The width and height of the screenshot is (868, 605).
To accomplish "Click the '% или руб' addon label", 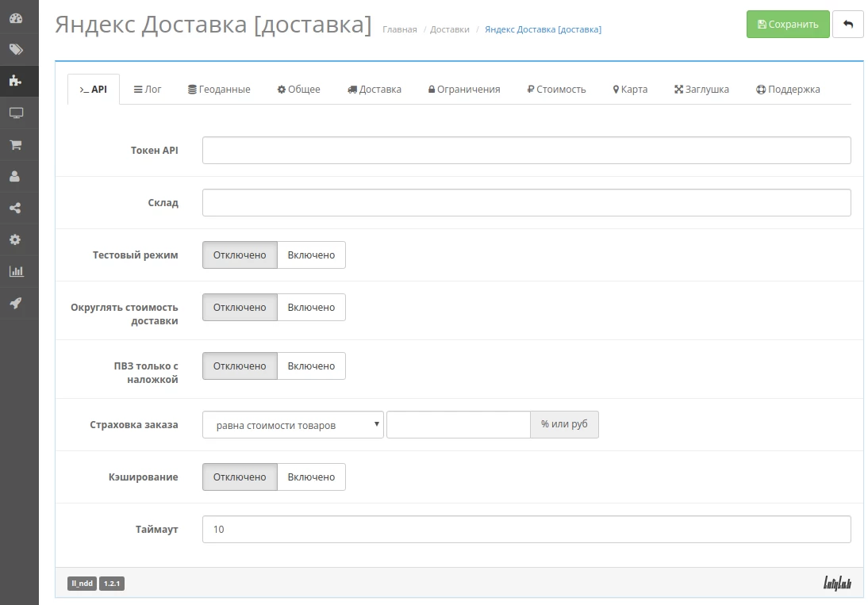I will [564, 425].
